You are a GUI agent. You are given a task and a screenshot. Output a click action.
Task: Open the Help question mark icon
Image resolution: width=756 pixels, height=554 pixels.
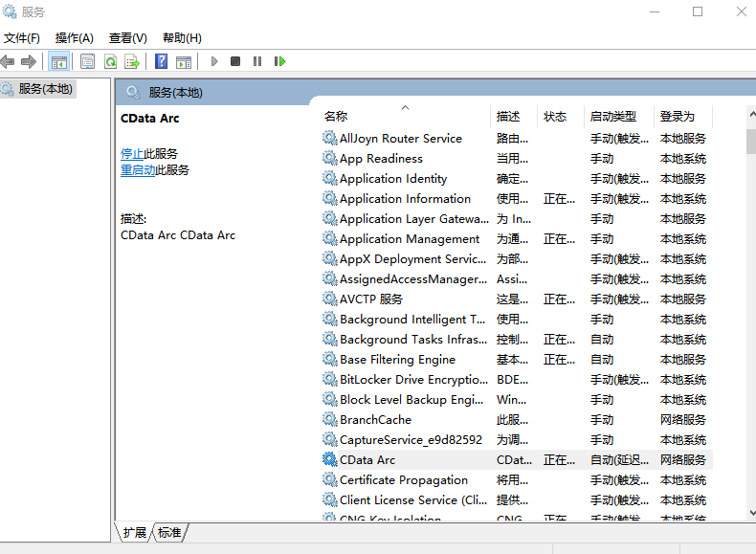coord(161,61)
